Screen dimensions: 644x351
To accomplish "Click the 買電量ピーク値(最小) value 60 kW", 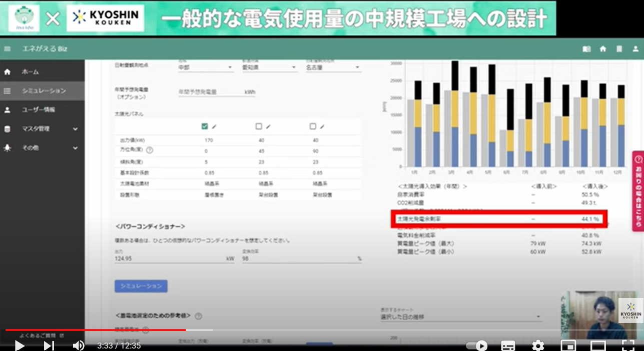I will (537, 251).
